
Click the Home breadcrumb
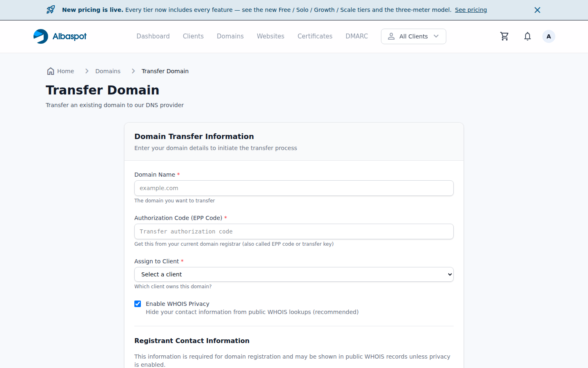60,71
